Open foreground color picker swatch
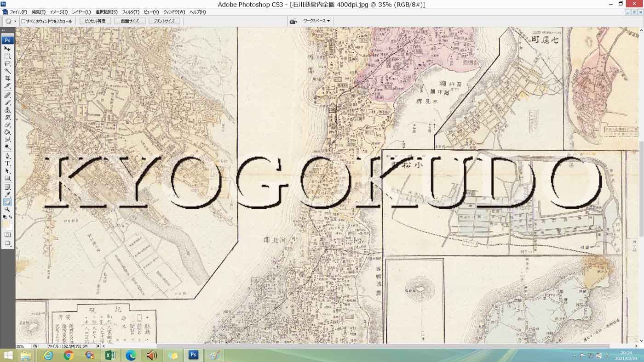Image resolution: width=644 pixels, height=362 pixels. coord(6,223)
